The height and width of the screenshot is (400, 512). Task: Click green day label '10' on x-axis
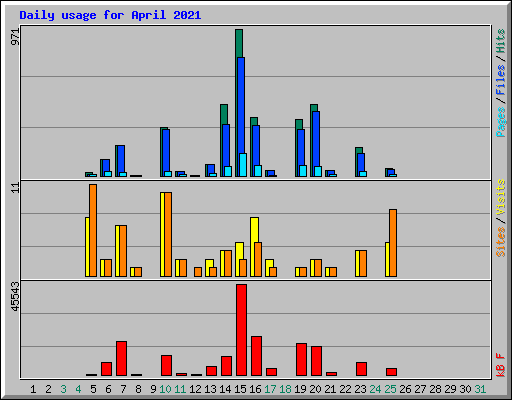pos(166,389)
